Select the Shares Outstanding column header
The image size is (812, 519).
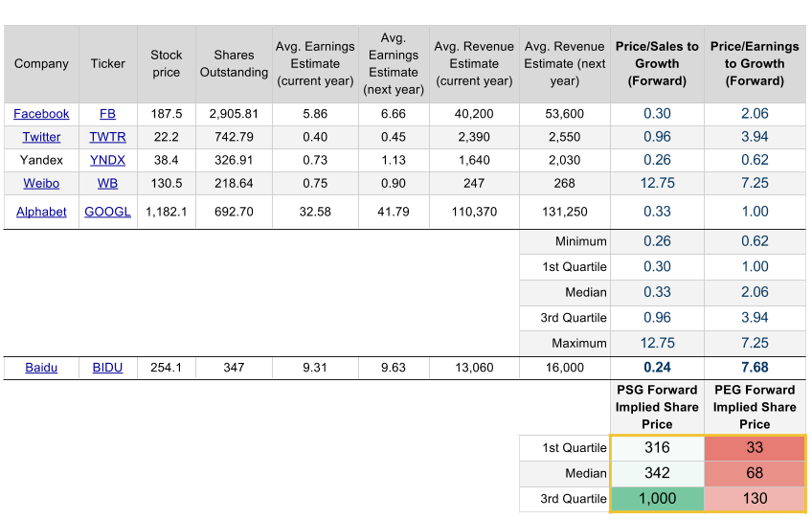(234, 64)
